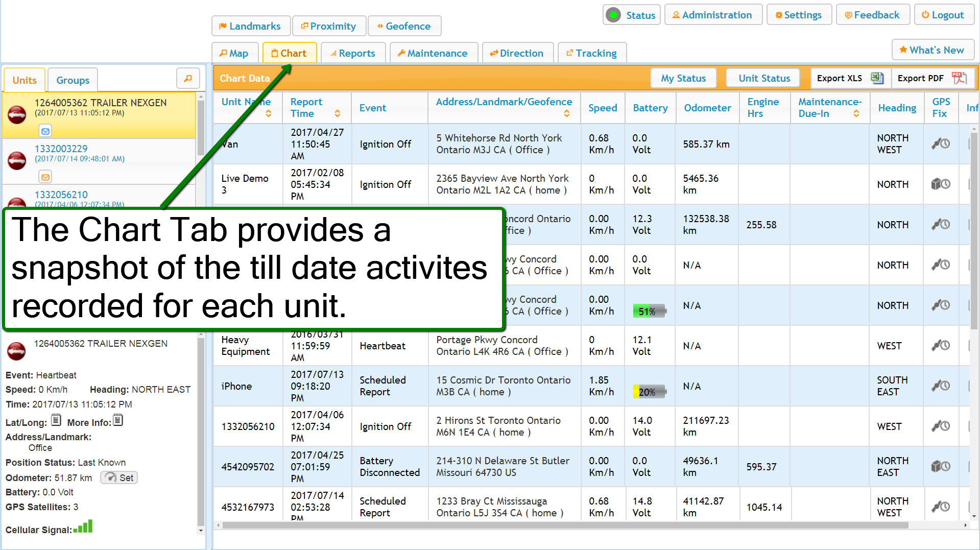Click the green Status indicator button
Viewport: 980px width, 550px height.
(x=632, y=15)
